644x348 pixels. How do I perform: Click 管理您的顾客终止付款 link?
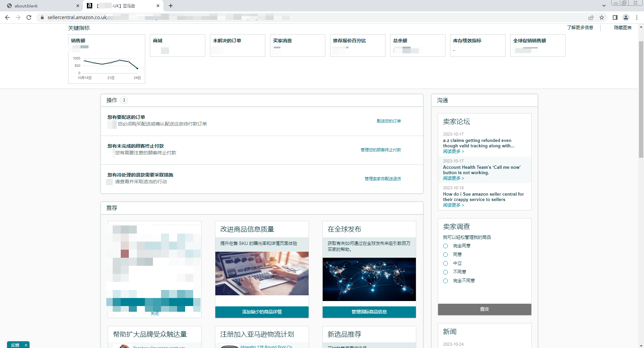click(381, 150)
